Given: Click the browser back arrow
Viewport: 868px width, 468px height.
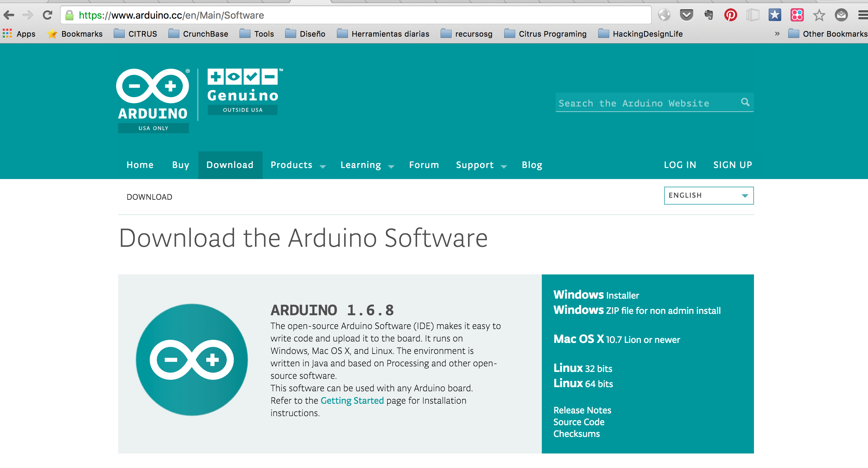Looking at the screenshot, I should click(9, 15).
